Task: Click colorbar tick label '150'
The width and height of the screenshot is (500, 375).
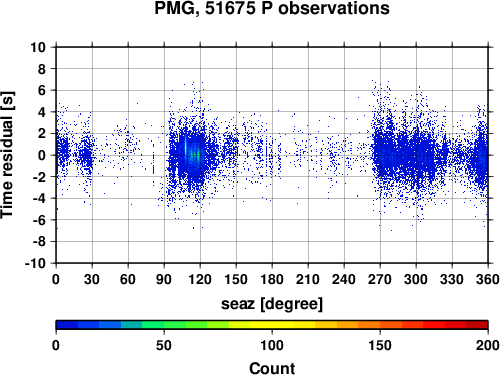Action: (380, 345)
